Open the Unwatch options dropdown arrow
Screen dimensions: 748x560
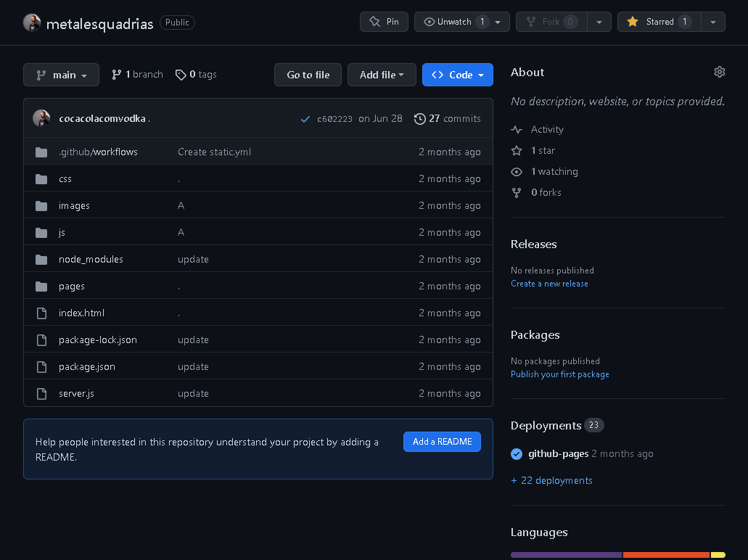[x=498, y=22]
